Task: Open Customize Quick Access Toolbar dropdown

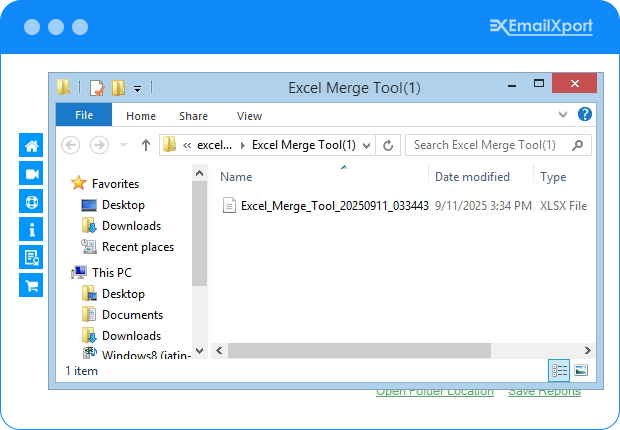Action: click(x=137, y=89)
